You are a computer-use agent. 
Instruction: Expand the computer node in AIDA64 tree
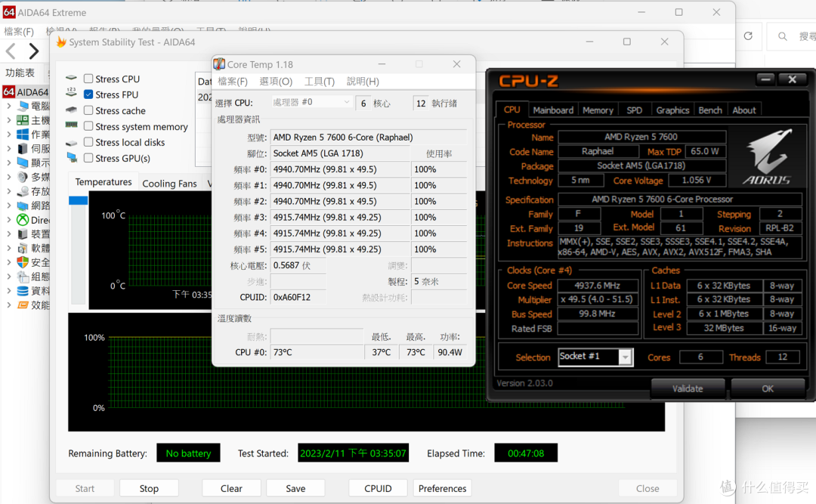[9, 107]
